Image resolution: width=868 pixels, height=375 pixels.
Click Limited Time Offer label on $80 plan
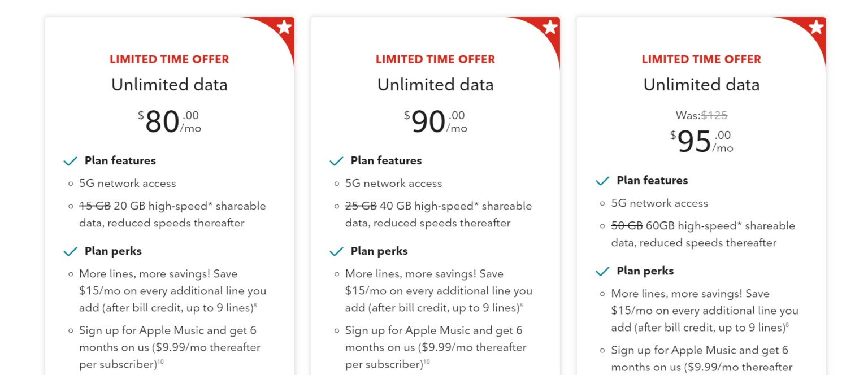tap(169, 59)
